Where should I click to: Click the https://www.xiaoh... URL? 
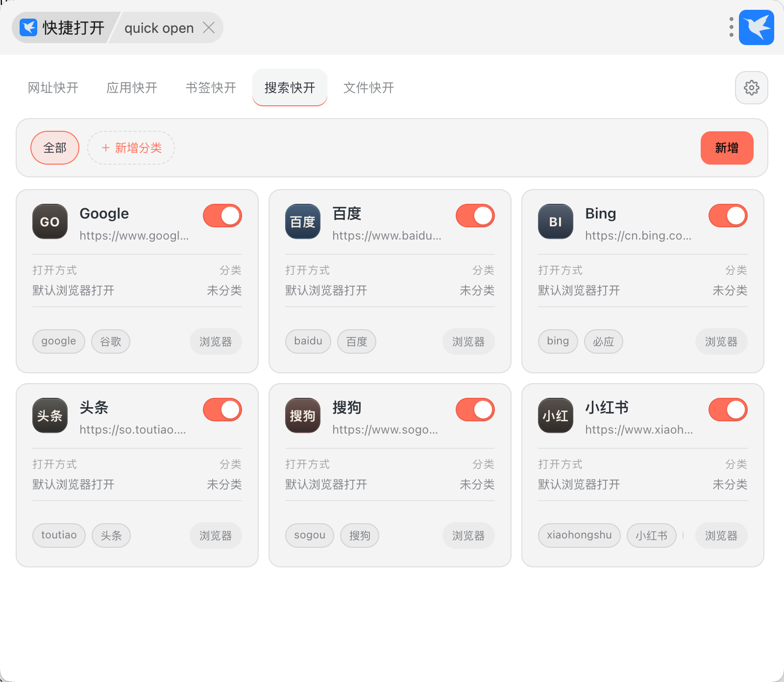tap(639, 430)
